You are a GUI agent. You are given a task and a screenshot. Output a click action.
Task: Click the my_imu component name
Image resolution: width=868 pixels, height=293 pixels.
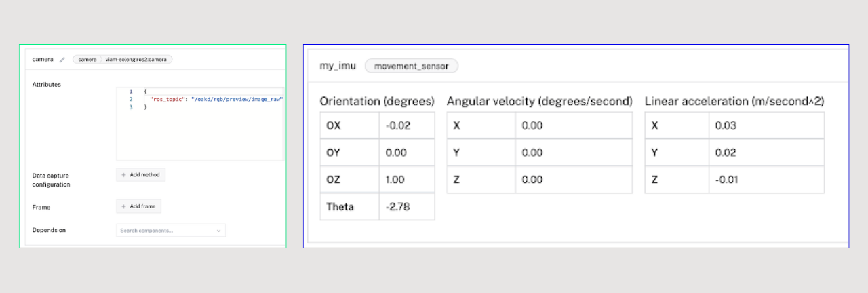tap(338, 66)
